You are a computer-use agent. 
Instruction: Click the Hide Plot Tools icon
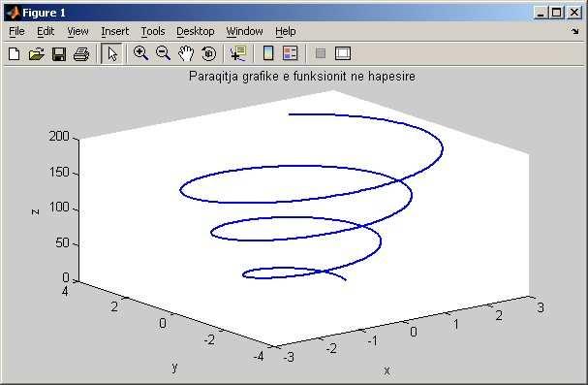321,53
